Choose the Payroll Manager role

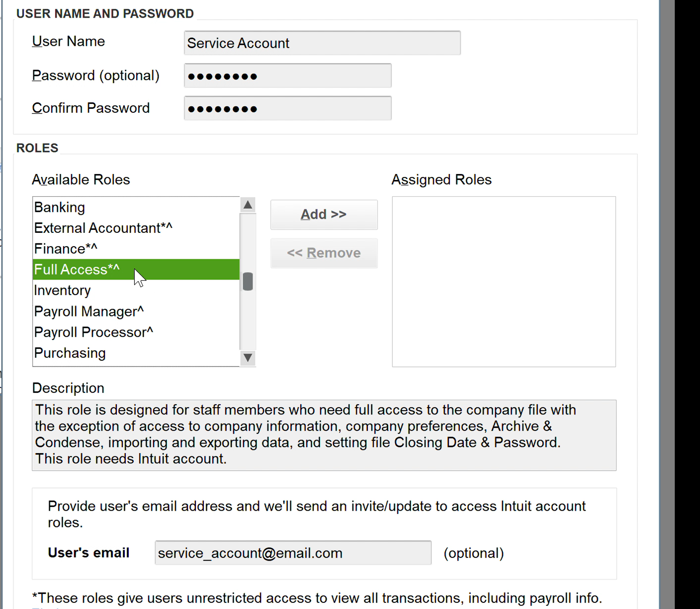coord(89,311)
